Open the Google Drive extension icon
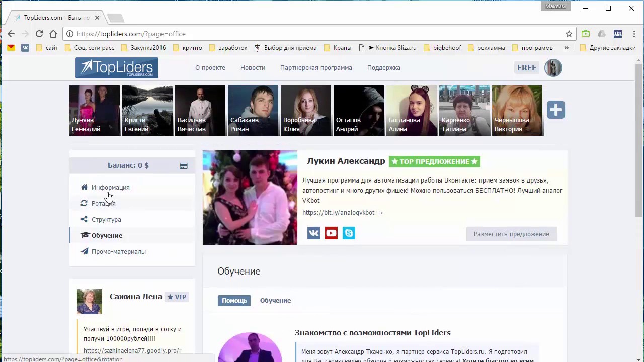The image size is (644, 362). pyautogui.click(x=602, y=34)
